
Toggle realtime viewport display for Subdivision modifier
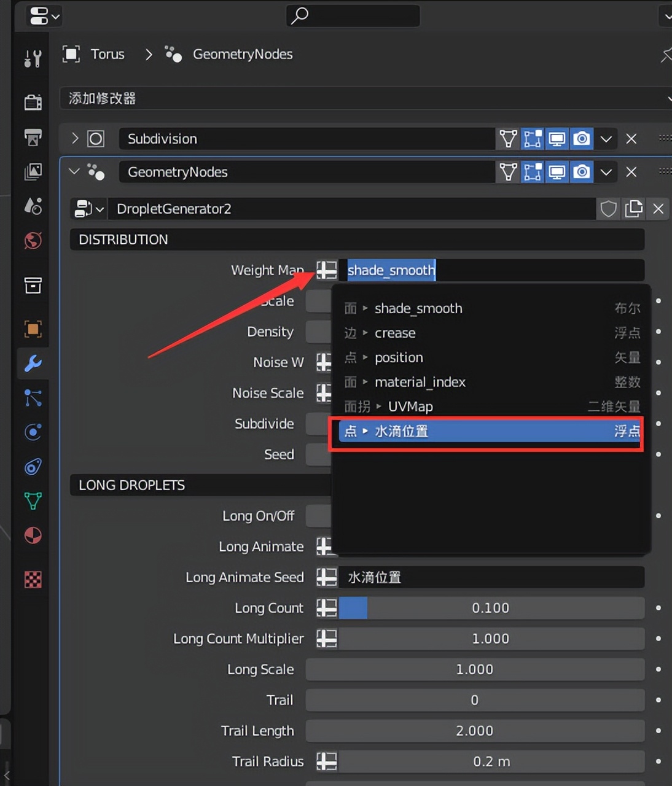tap(557, 138)
